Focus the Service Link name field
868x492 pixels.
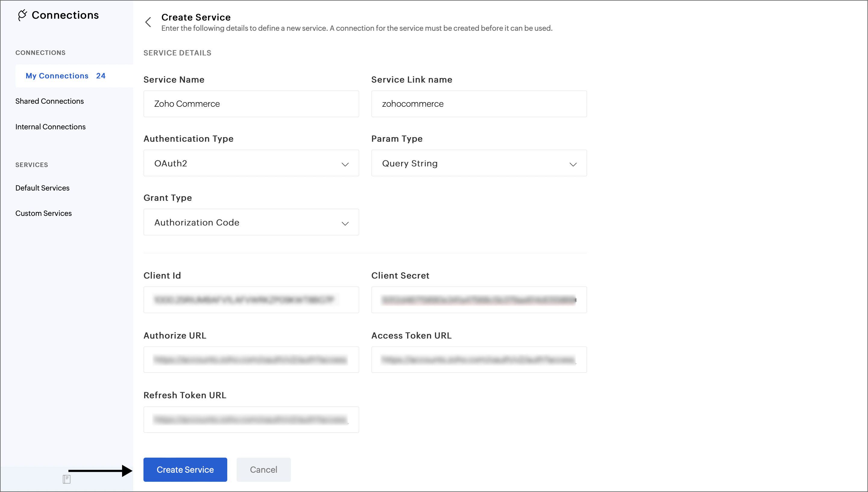pyautogui.click(x=479, y=104)
